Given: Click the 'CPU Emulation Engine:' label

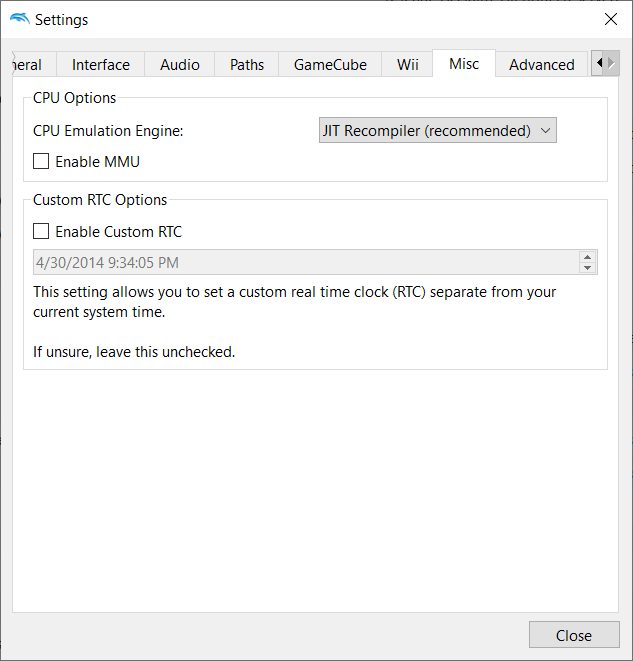Looking at the screenshot, I should pos(108,131).
